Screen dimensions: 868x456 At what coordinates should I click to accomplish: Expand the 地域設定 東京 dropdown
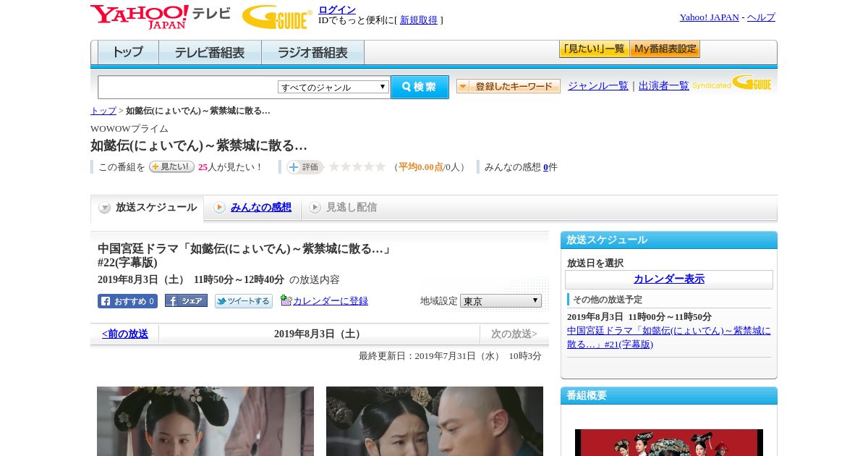pyautogui.click(x=501, y=301)
